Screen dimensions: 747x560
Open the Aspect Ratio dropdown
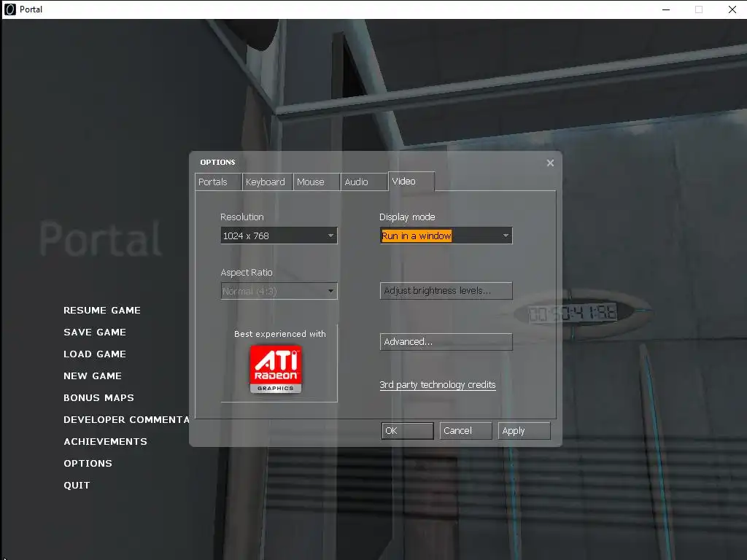click(279, 291)
